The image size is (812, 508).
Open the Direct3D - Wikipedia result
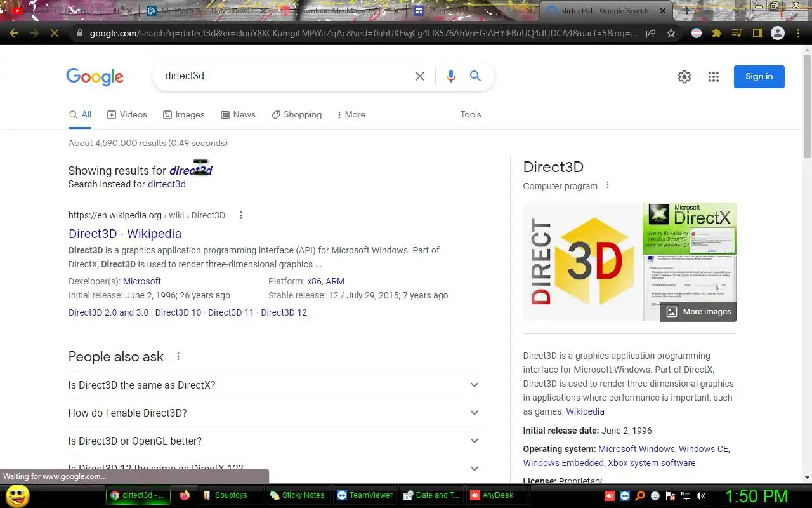pyautogui.click(x=125, y=234)
